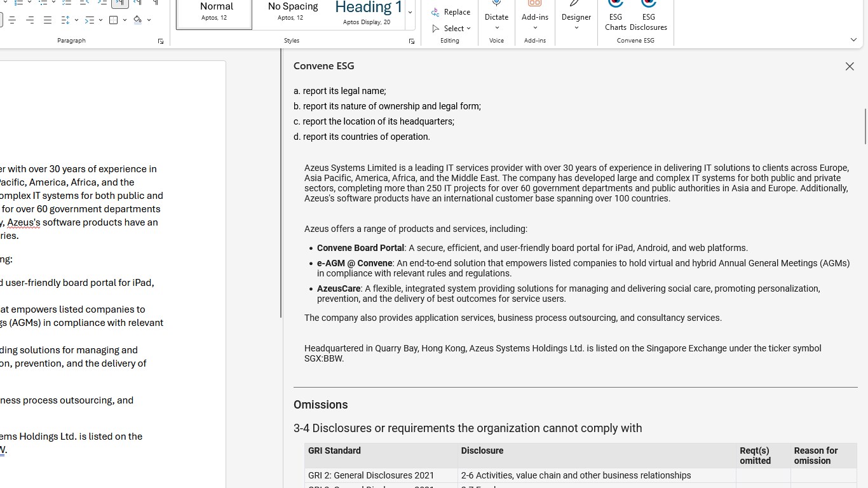Click the Borders icon
This screenshot has height=488, width=868.
coord(114,20)
